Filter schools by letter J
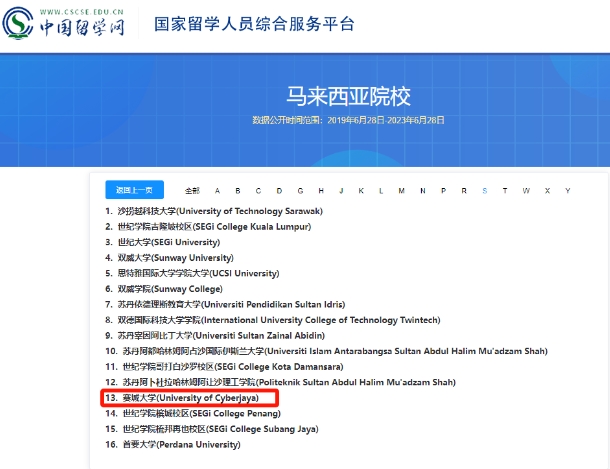 [x=341, y=191]
